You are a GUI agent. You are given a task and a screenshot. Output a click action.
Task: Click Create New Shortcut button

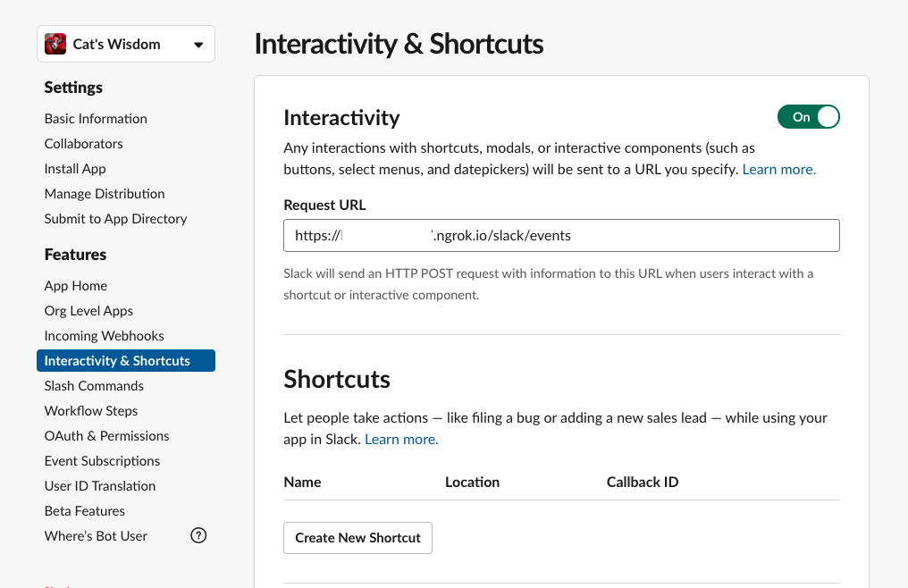click(357, 538)
